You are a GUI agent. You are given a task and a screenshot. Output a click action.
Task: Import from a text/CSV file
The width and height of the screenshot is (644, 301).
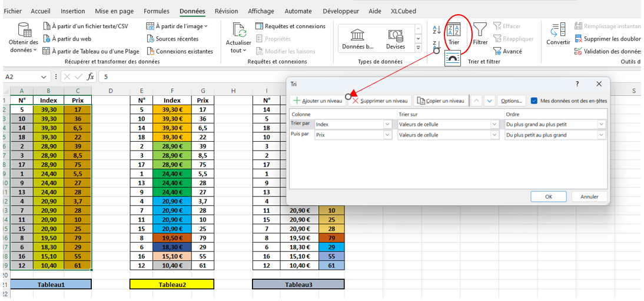(86, 26)
